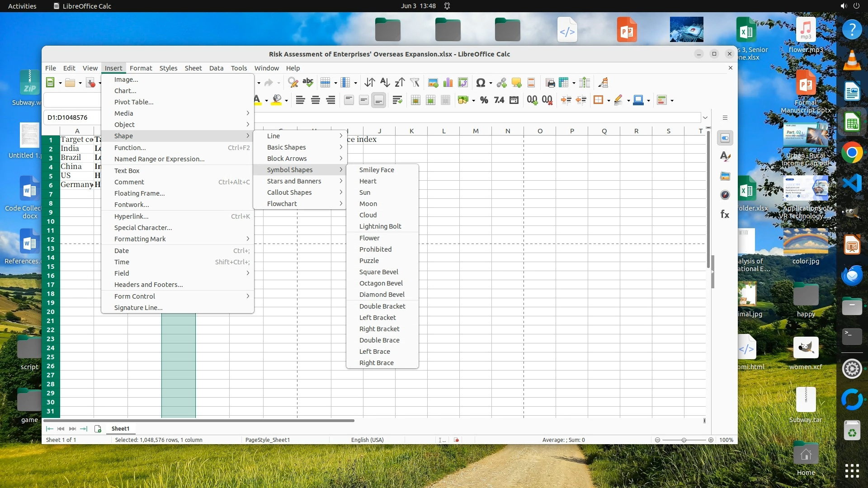Click the Name Box cell reference field
The height and width of the screenshot is (488, 868).
(x=72, y=117)
